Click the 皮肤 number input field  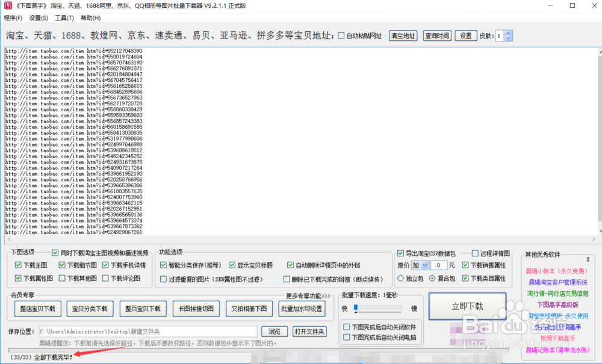point(500,35)
